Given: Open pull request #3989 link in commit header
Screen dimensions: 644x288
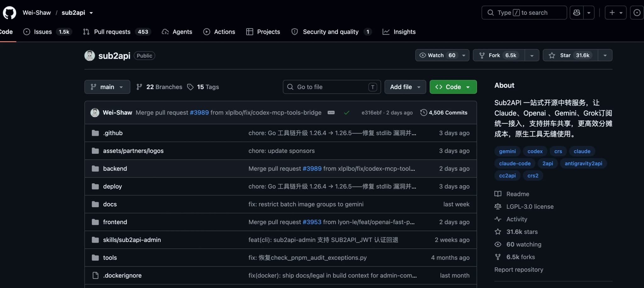Looking at the screenshot, I should (x=199, y=113).
